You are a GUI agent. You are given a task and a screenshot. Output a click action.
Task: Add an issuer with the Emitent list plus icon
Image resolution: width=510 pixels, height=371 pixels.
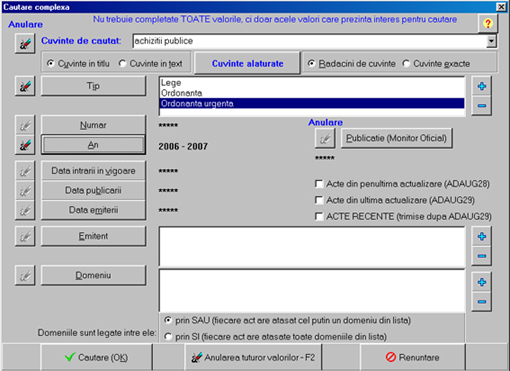[x=481, y=236]
